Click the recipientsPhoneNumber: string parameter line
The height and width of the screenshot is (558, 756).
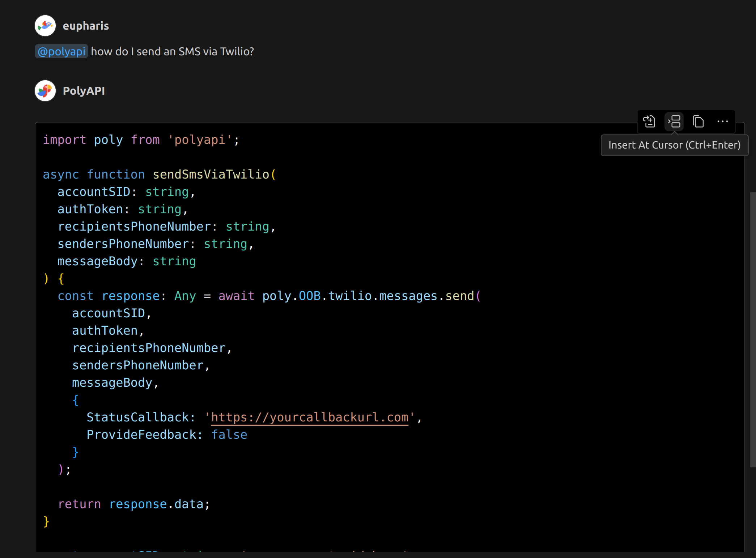pos(166,226)
